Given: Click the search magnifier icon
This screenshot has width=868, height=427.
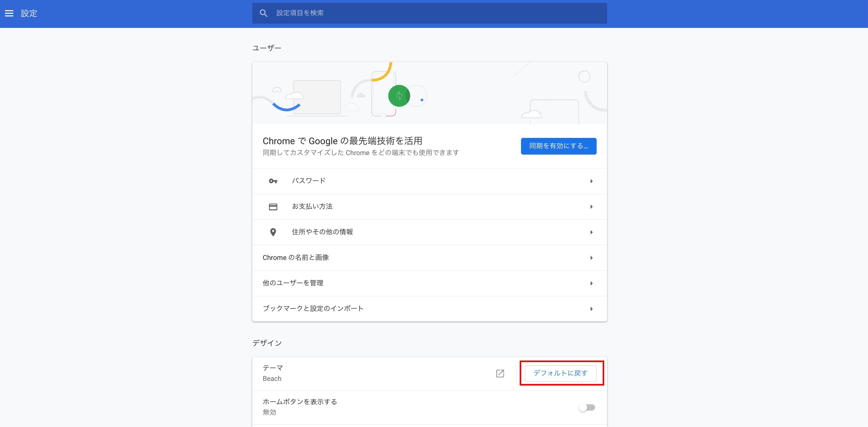Looking at the screenshot, I should coord(264,13).
